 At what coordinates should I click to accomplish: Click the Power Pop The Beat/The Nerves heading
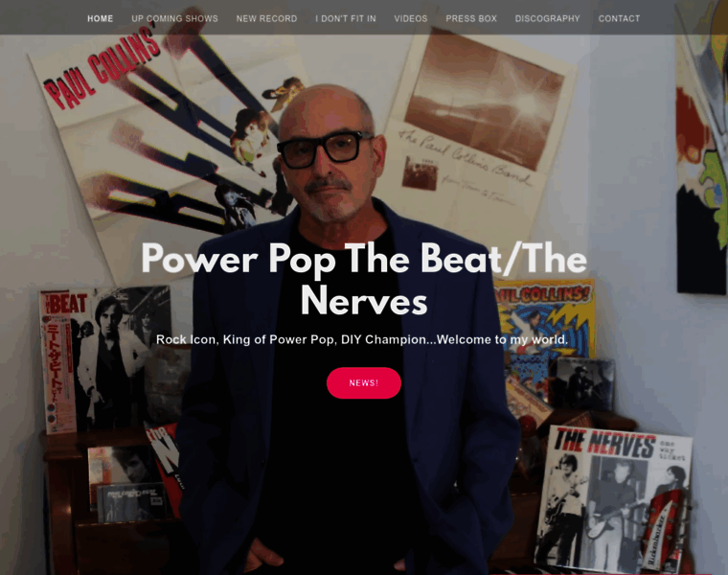coord(364,280)
